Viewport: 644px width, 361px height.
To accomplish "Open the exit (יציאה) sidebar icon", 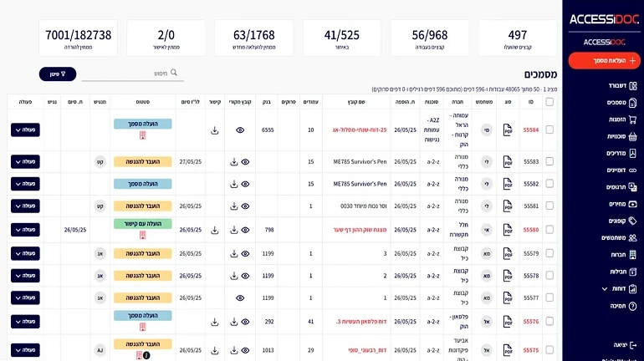I will pyautogui.click(x=633, y=345).
